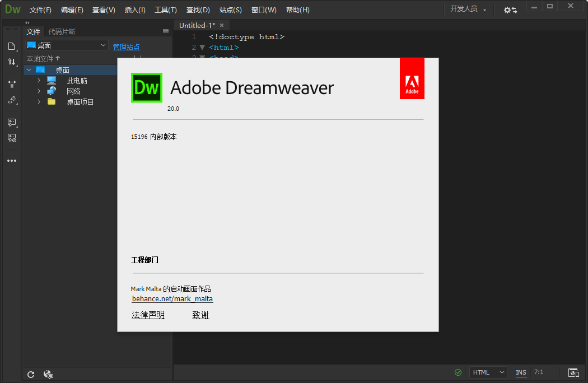The width and height of the screenshot is (588, 383).
Task: Switch to the 代码片断 tab
Action: (62, 31)
